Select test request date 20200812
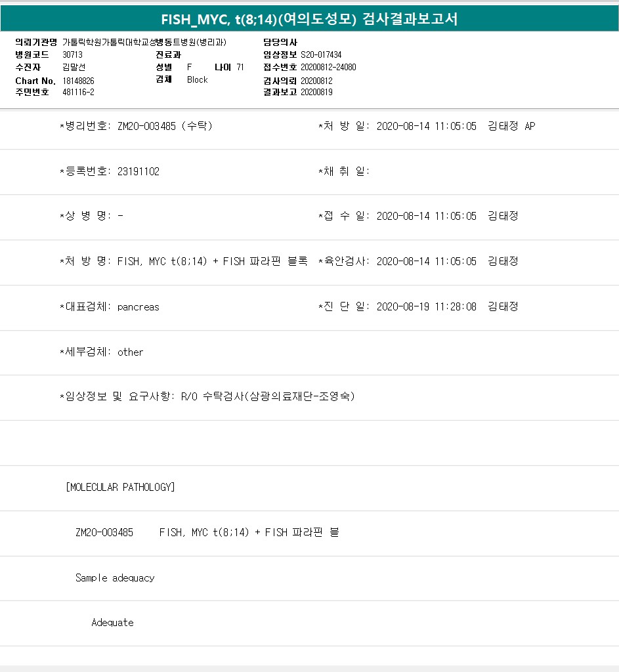Image resolution: width=619 pixels, height=672 pixels. [x=316, y=81]
